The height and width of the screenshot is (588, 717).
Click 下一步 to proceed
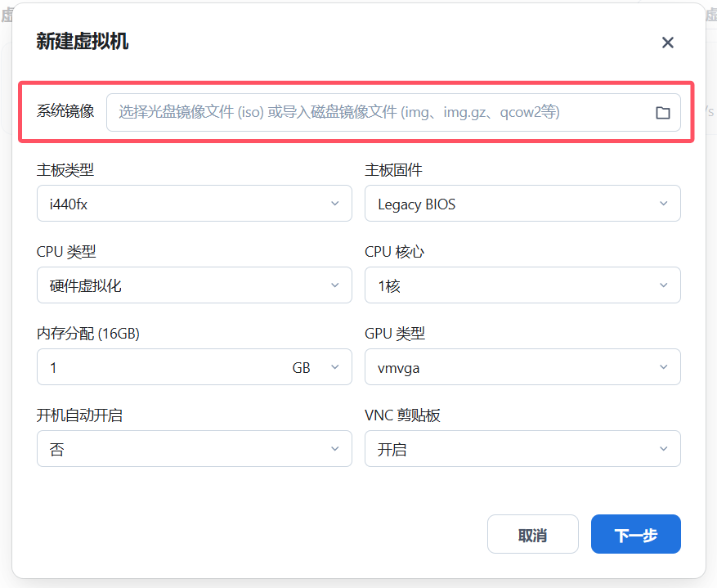pyautogui.click(x=635, y=533)
